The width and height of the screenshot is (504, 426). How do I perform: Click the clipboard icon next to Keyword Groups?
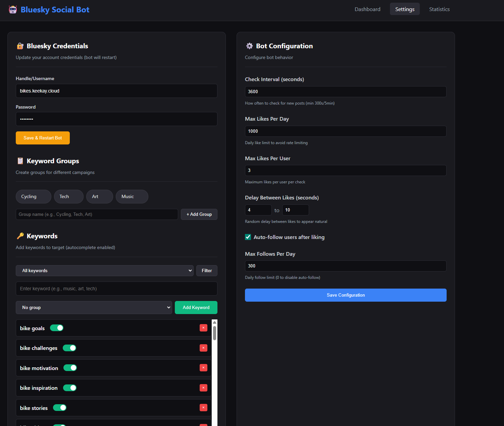point(20,161)
